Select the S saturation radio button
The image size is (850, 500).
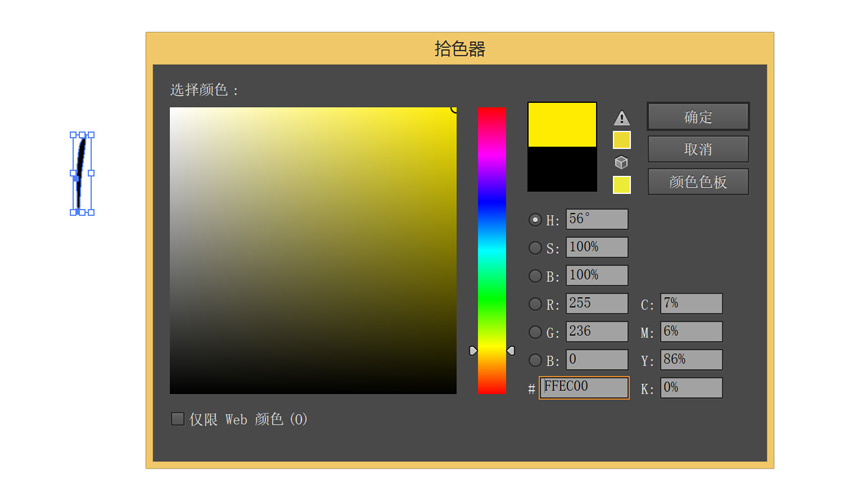[535, 248]
